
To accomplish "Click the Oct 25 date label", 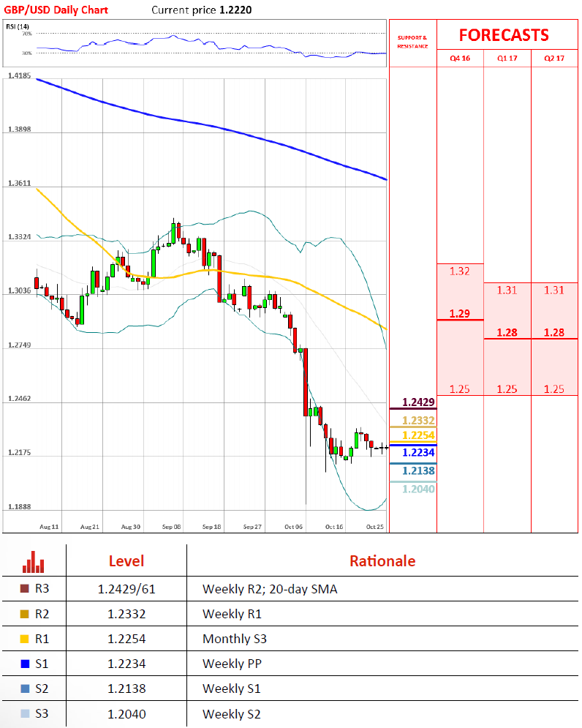I will click(375, 527).
